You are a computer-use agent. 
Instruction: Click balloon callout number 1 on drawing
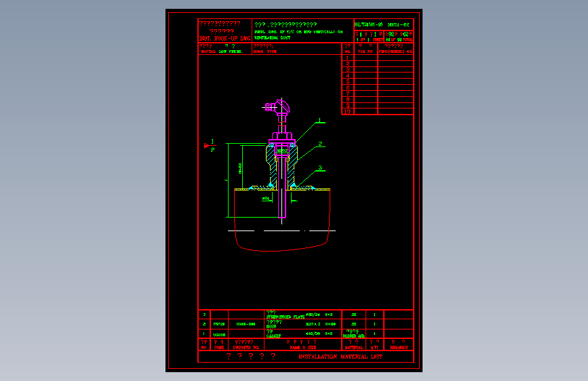point(319,121)
